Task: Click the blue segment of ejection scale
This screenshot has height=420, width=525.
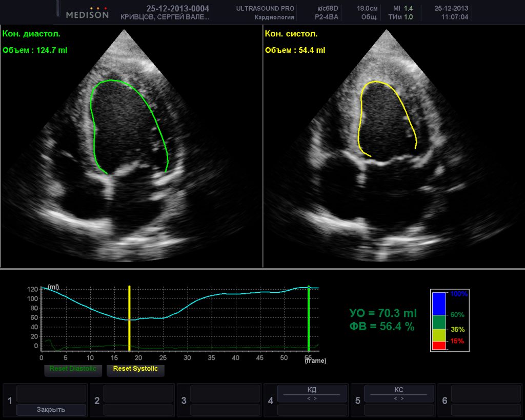Action: [x=440, y=303]
